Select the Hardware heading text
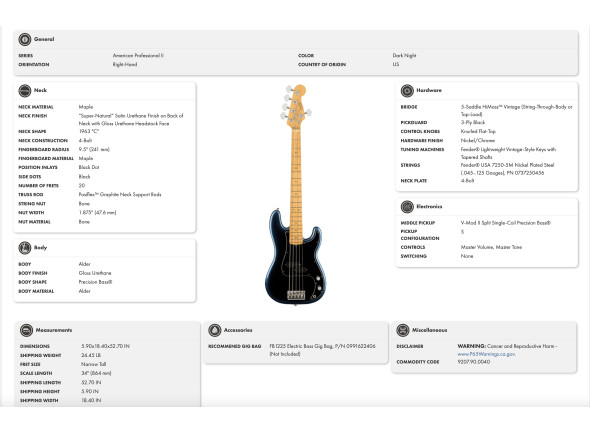Screen dimensions: 590x434 coord(429,90)
